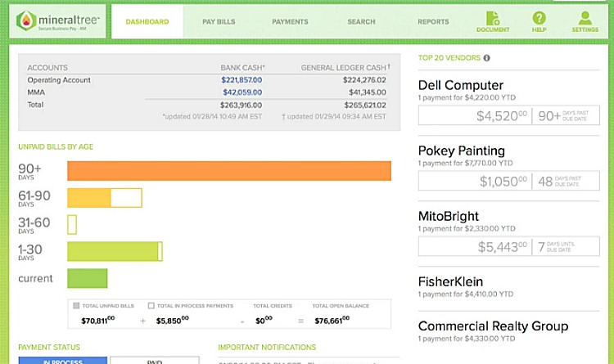Viewport: 614px width, 364px height.
Task: Click 'updated 01/29/14 09:34 AM EST' note
Action: pos(334,116)
